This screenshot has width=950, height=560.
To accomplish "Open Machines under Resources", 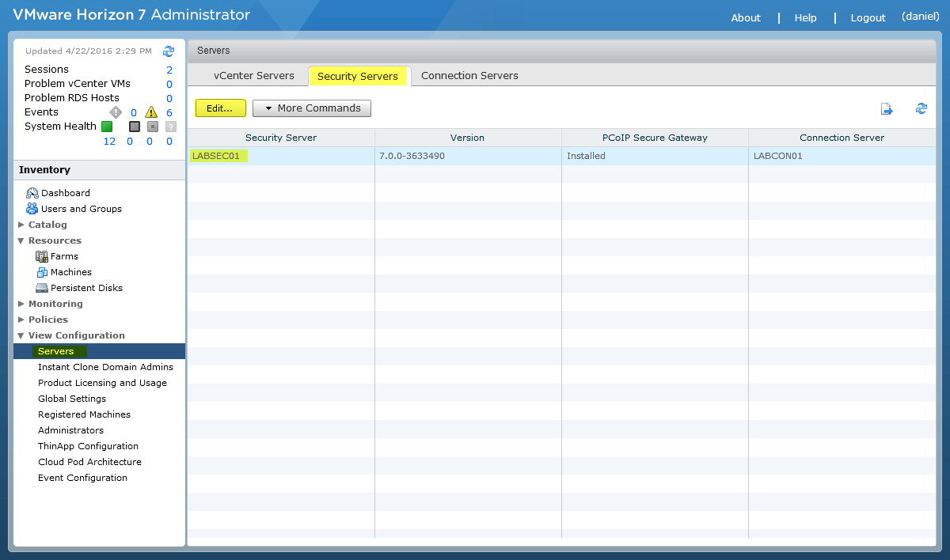I will coord(71,272).
